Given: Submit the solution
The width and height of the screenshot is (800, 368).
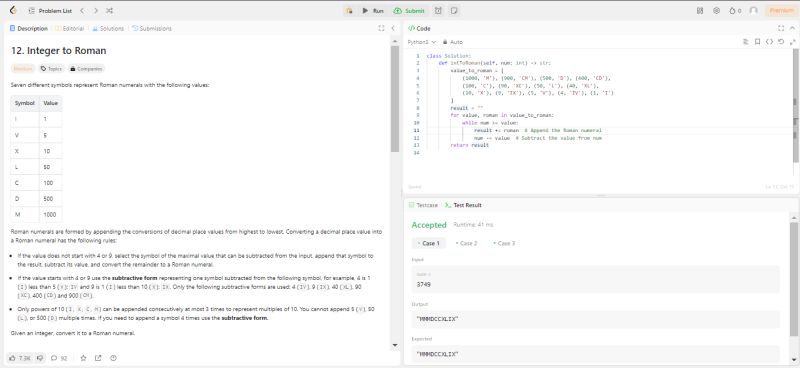Looking at the screenshot, I should click(x=409, y=11).
